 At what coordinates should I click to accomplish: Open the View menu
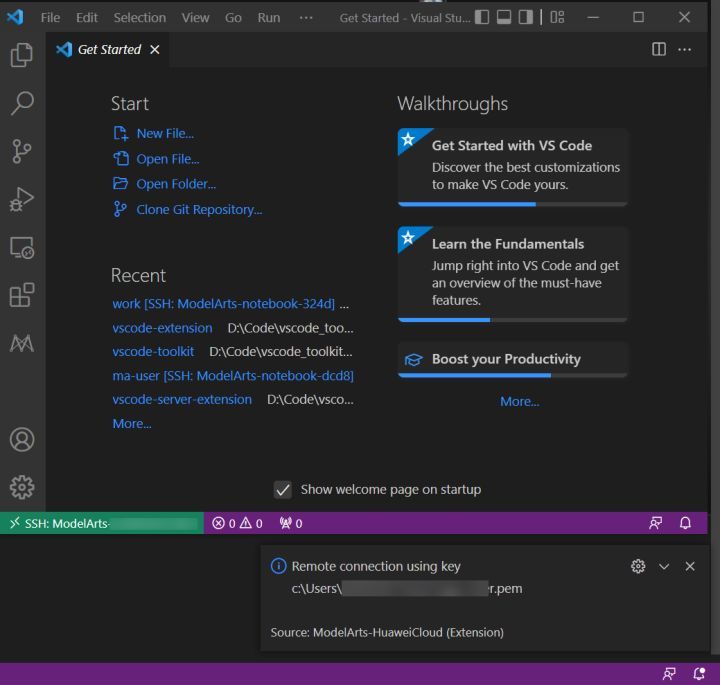coord(195,17)
